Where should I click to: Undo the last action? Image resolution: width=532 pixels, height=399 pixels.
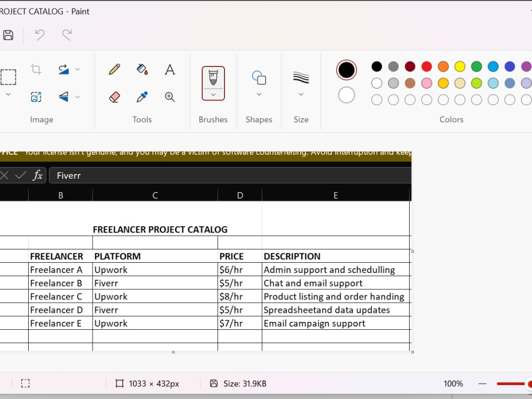pos(40,35)
